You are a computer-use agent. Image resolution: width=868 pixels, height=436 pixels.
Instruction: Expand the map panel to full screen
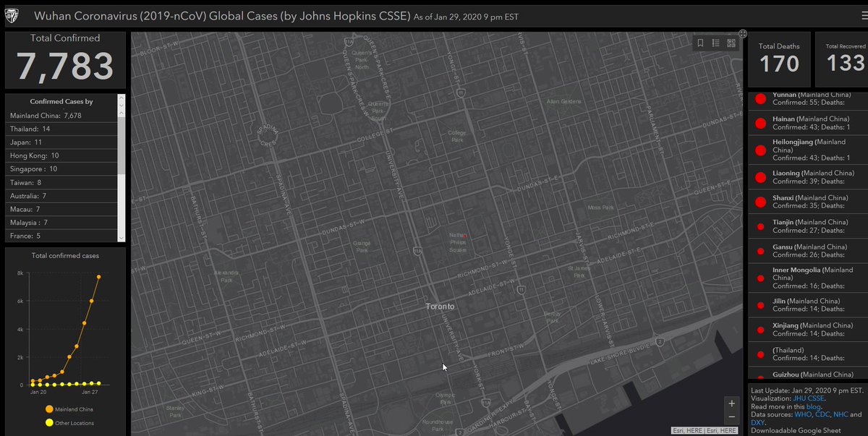coord(743,33)
